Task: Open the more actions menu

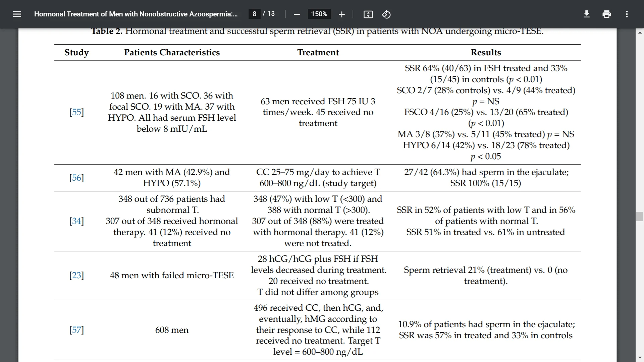Action: pos(627,14)
